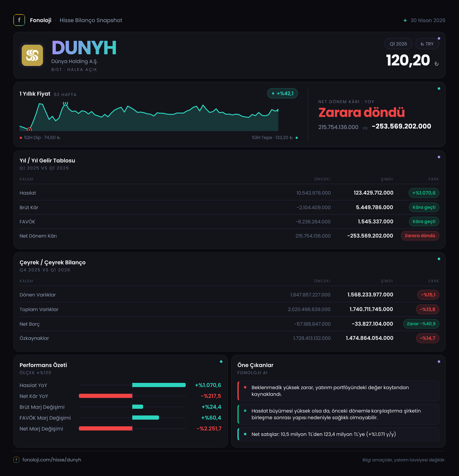Click the DUNYH ticker title
Screen dimensions: 459x476
[84, 48]
